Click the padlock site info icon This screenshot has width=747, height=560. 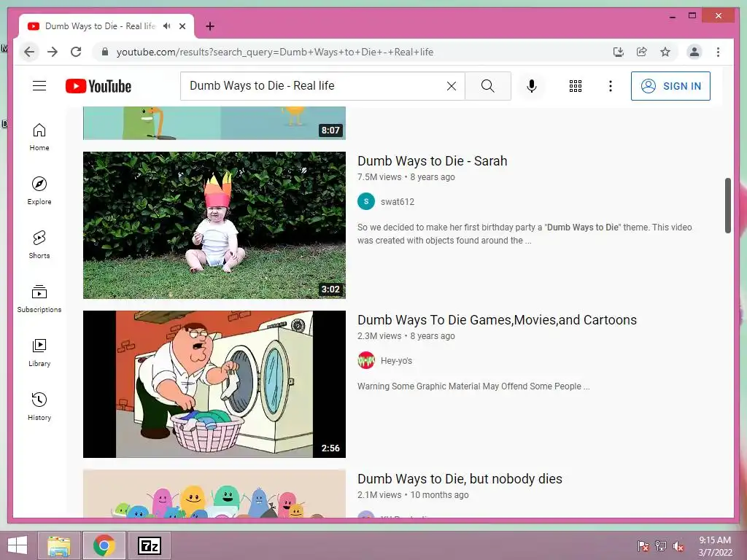[105, 52]
